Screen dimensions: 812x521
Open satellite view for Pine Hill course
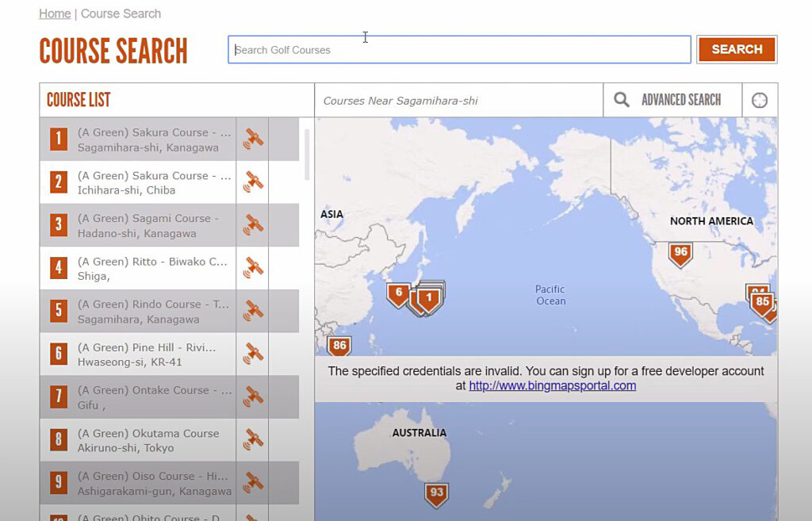coord(253,354)
